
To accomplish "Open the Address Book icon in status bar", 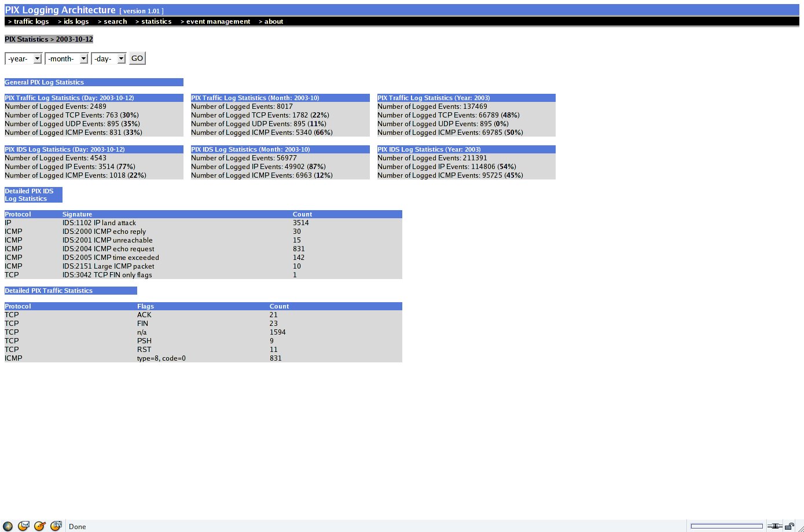I will pyautogui.click(x=56, y=526).
